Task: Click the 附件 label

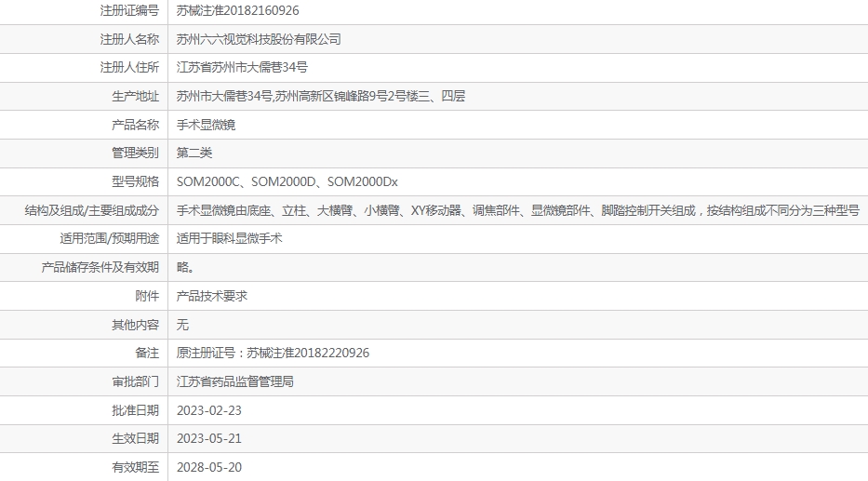Action: (147, 296)
